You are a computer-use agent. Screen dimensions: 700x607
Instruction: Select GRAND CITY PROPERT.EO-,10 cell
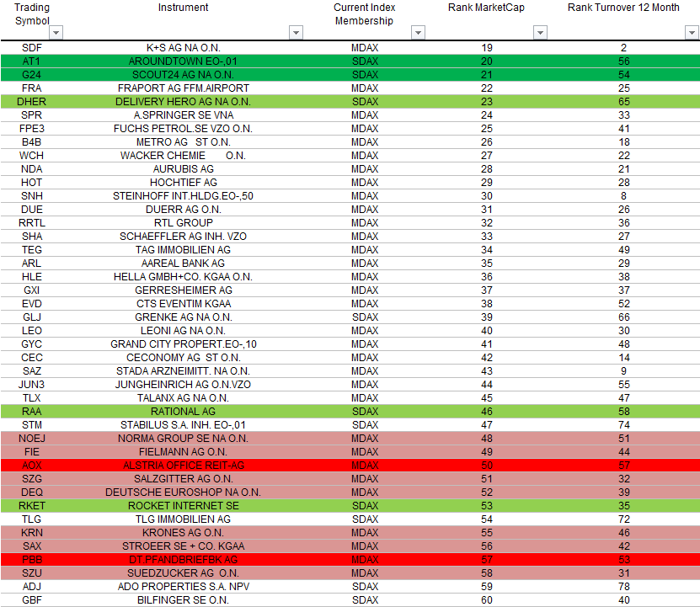pos(183,344)
